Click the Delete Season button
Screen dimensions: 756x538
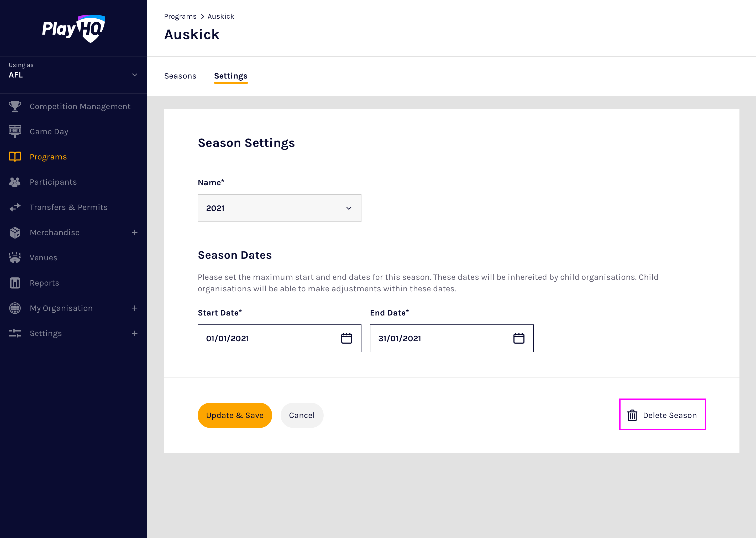click(663, 415)
